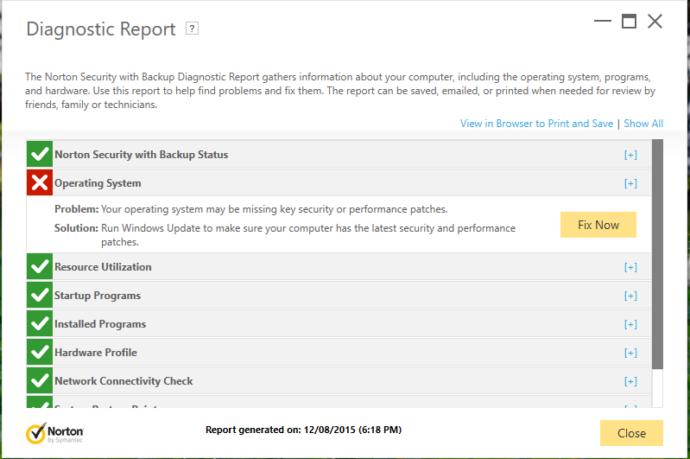The height and width of the screenshot is (459, 690).
Task: Click the Problem description text
Action: pyautogui.click(x=274, y=209)
